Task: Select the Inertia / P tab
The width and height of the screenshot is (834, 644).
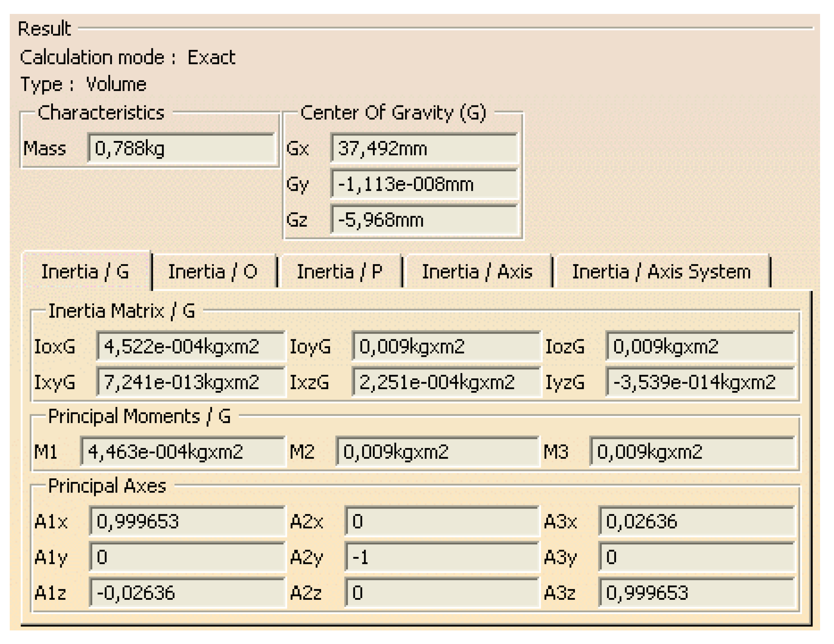Action: [340, 272]
